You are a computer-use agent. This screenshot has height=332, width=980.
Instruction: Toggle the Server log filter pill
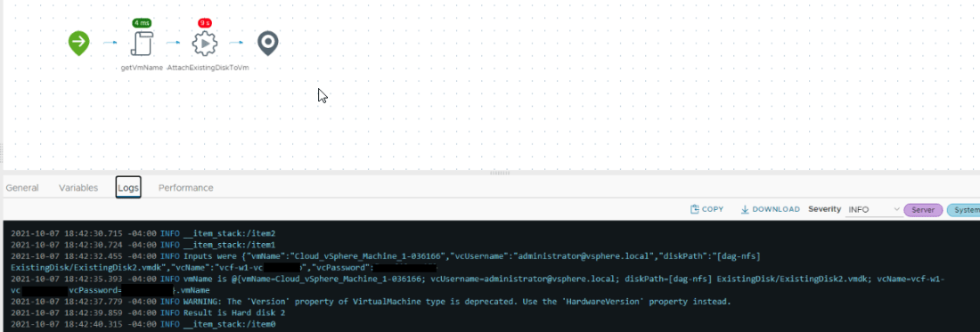[x=923, y=210]
